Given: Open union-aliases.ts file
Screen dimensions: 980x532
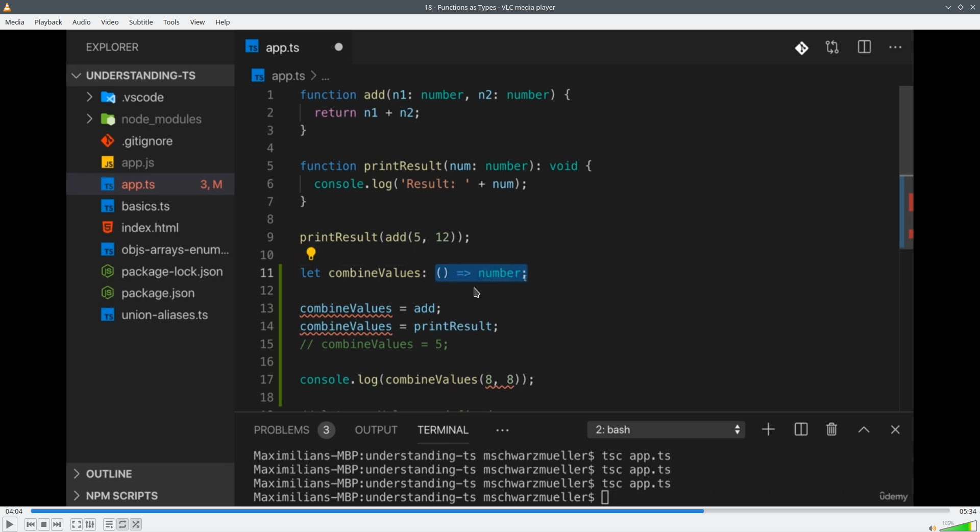Looking at the screenshot, I should 151,315.
